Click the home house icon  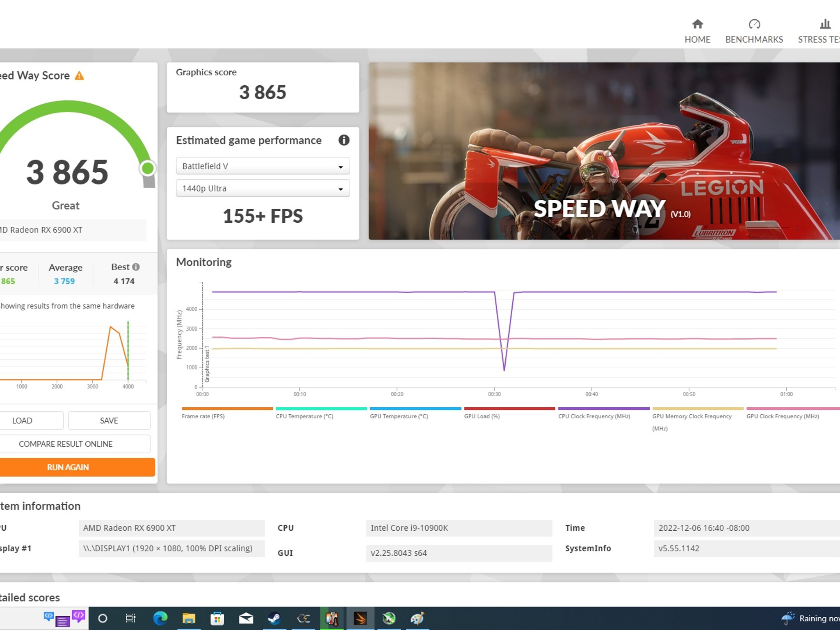pos(697,24)
